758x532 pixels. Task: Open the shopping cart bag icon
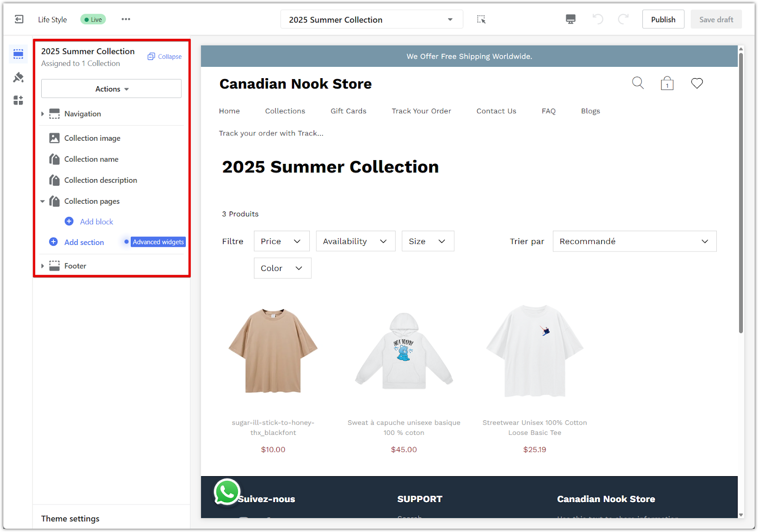(667, 83)
